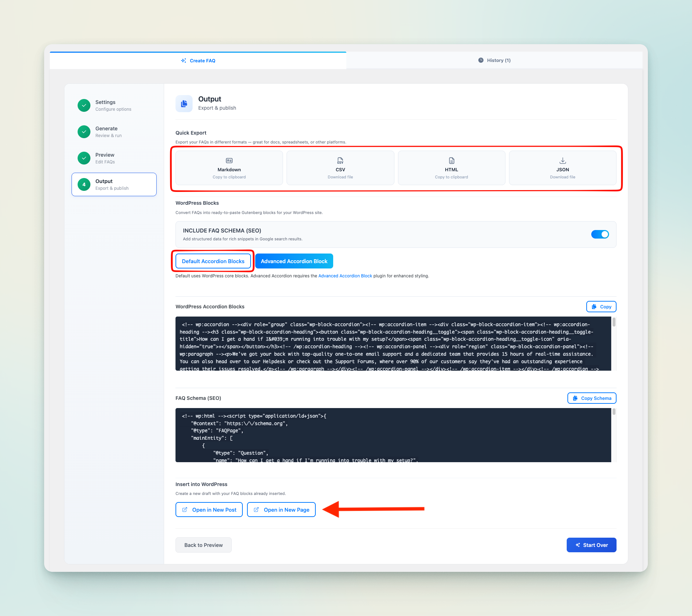
Task: Click the Settings step green checkmark
Action: [x=84, y=105]
